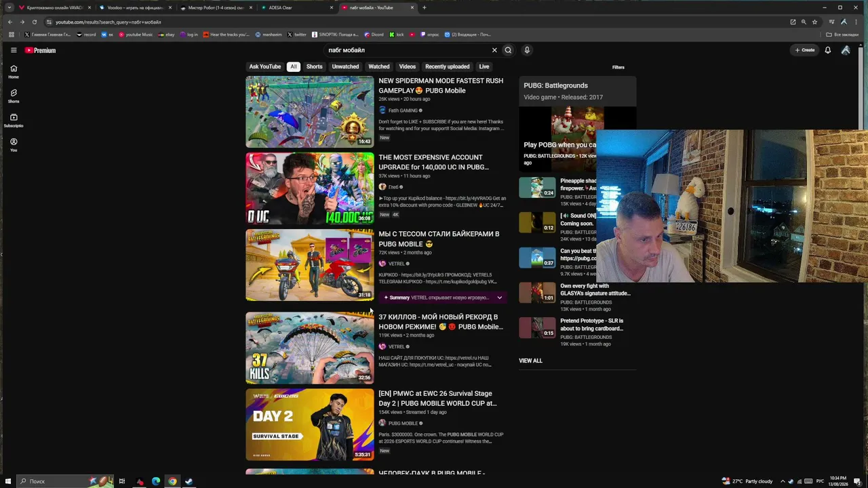This screenshot has width=868, height=488.
Task: Visit the Глеб channel link
Action: coord(393,187)
